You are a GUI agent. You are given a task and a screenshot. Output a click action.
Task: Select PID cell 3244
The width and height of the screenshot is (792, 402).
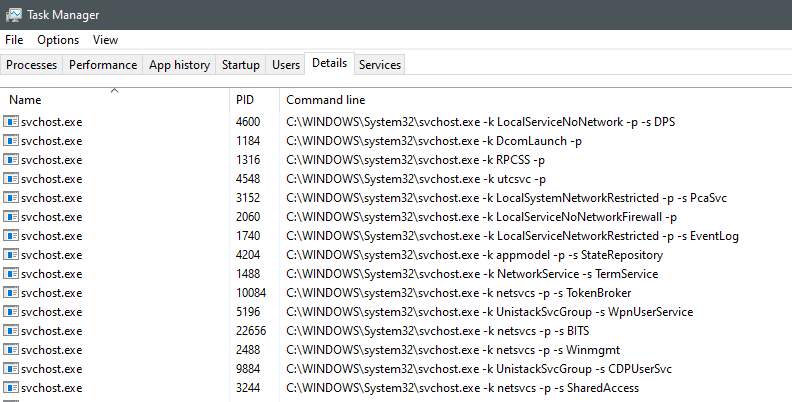248,388
